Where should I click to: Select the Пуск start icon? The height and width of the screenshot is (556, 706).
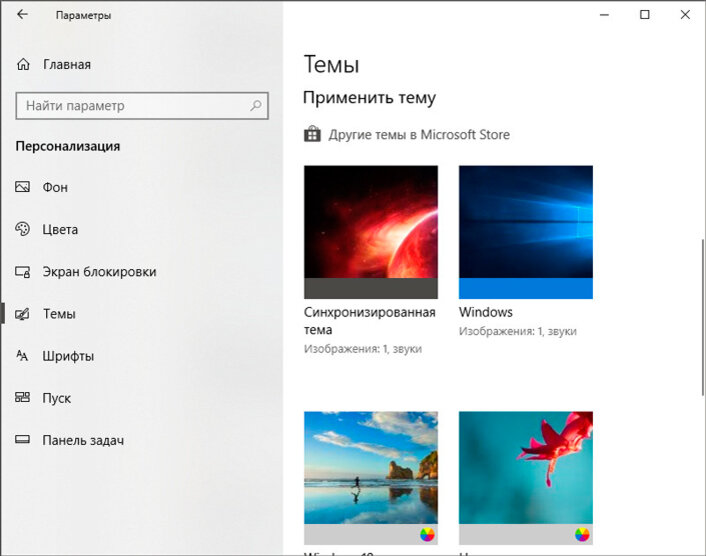coord(23,397)
